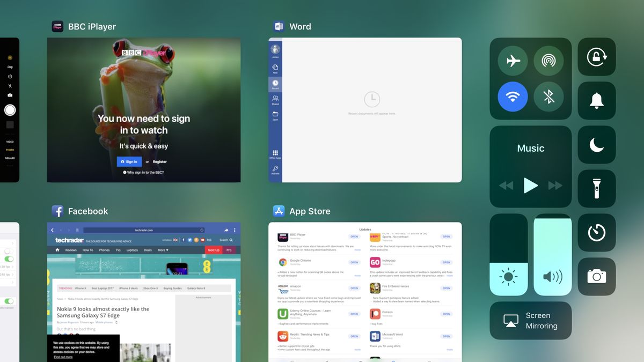
Task: Open last photo thumbnail in Camera app
Action: coord(10,124)
